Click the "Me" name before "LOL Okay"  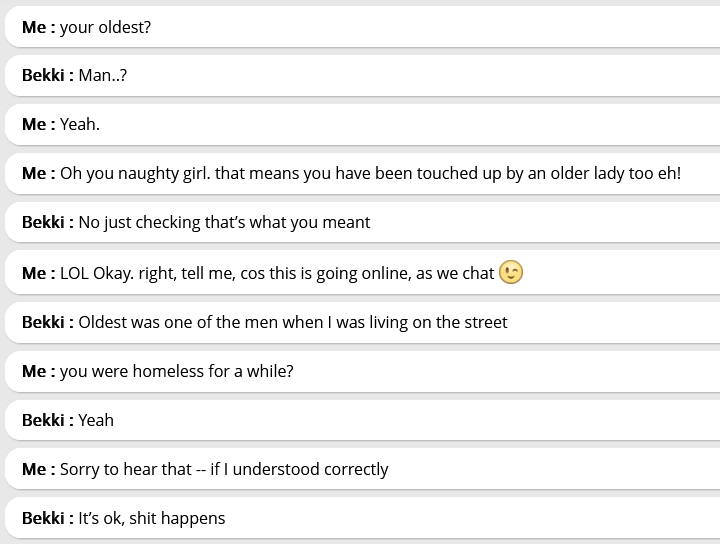click(x=34, y=272)
